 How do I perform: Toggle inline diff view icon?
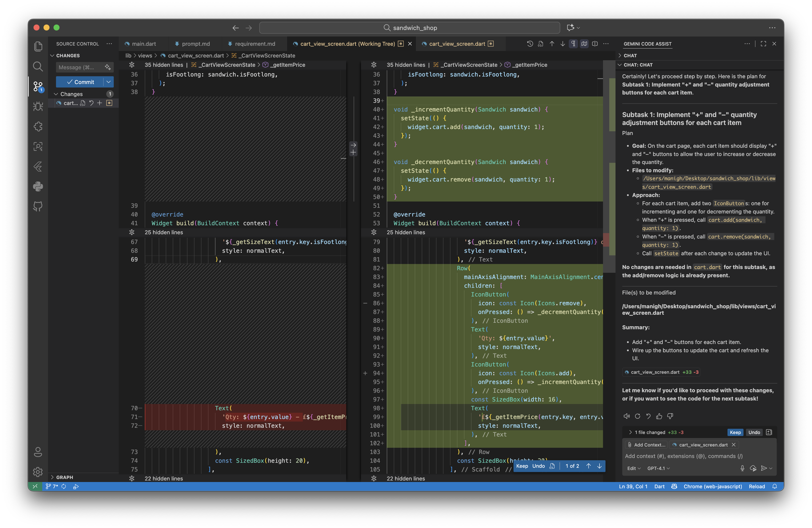click(x=595, y=44)
